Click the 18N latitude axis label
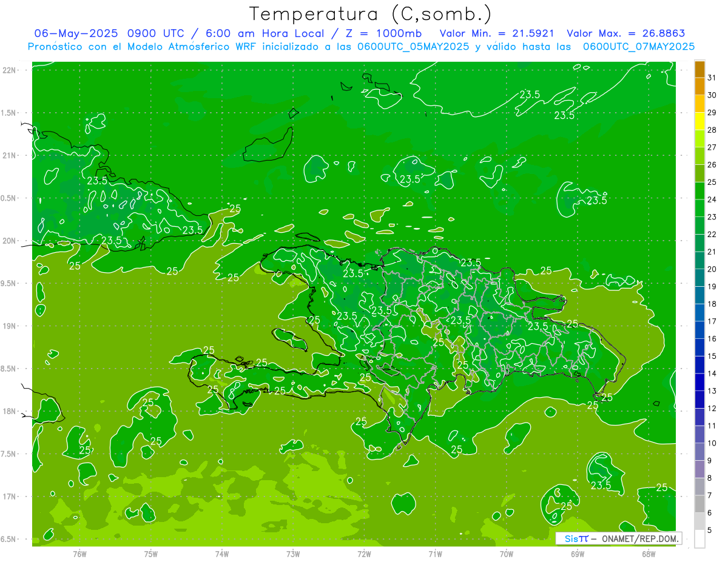The height and width of the screenshot is (562, 728). (10, 412)
